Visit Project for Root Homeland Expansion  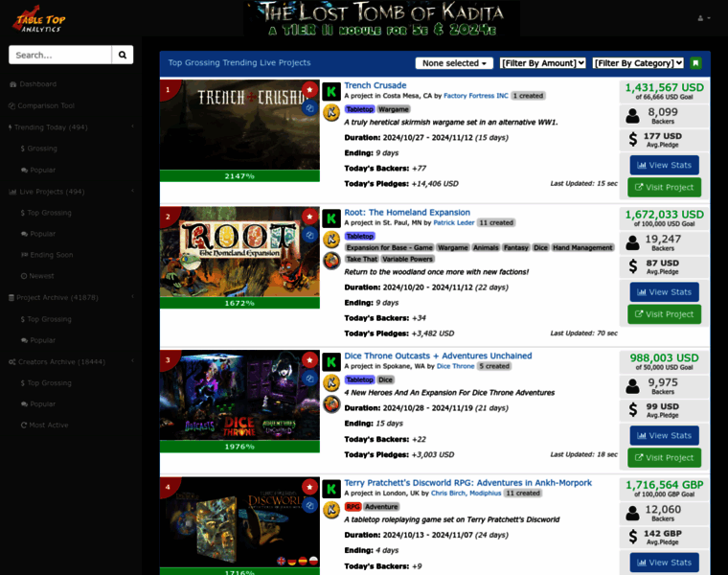tap(664, 314)
